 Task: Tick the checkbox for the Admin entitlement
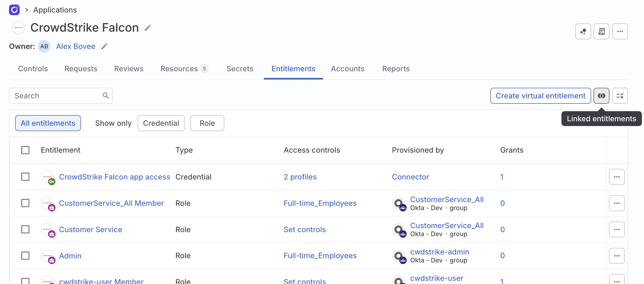coord(25,256)
